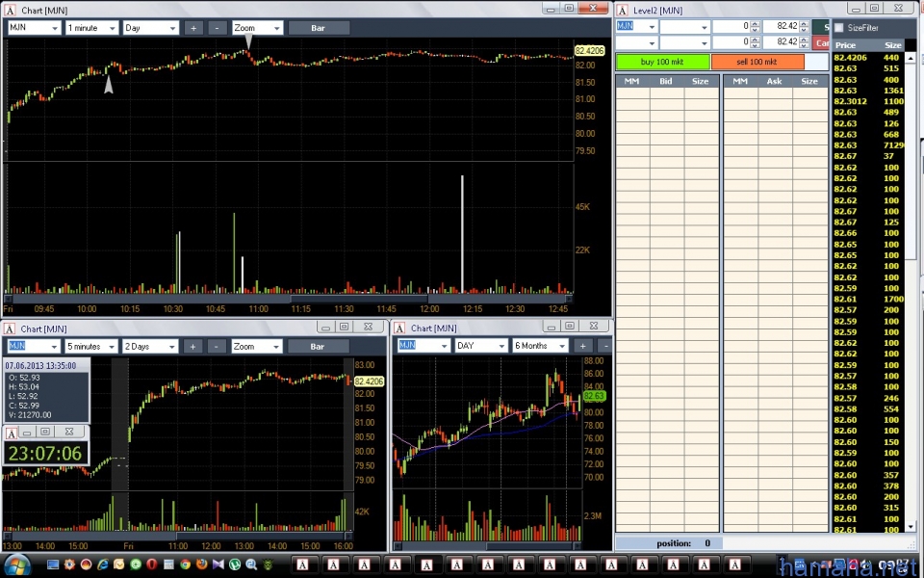The image size is (924, 578).
Task: Enable the SizeFilter checkbox
Action: [x=839, y=28]
